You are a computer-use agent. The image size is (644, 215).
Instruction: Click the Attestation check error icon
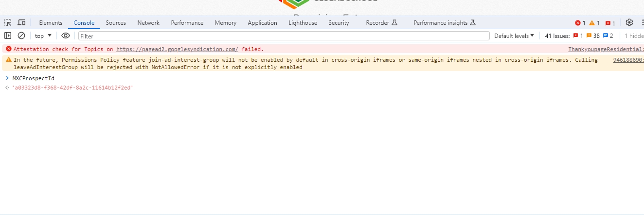coord(8,49)
